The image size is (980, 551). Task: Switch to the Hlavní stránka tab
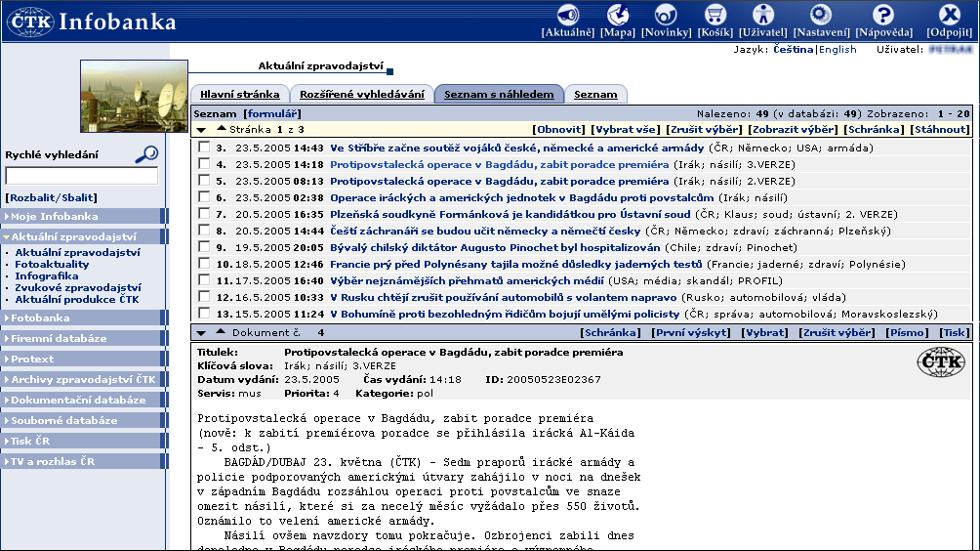pos(237,95)
